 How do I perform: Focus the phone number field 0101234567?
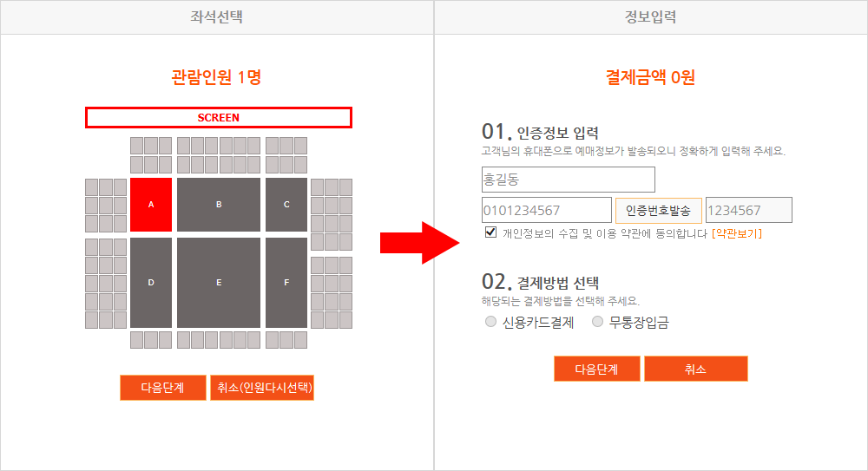pyautogui.click(x=547, y=210)
